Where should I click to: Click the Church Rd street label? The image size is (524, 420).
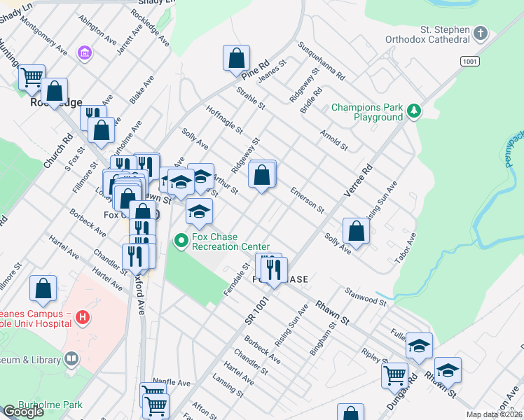[x=58, y=150]
